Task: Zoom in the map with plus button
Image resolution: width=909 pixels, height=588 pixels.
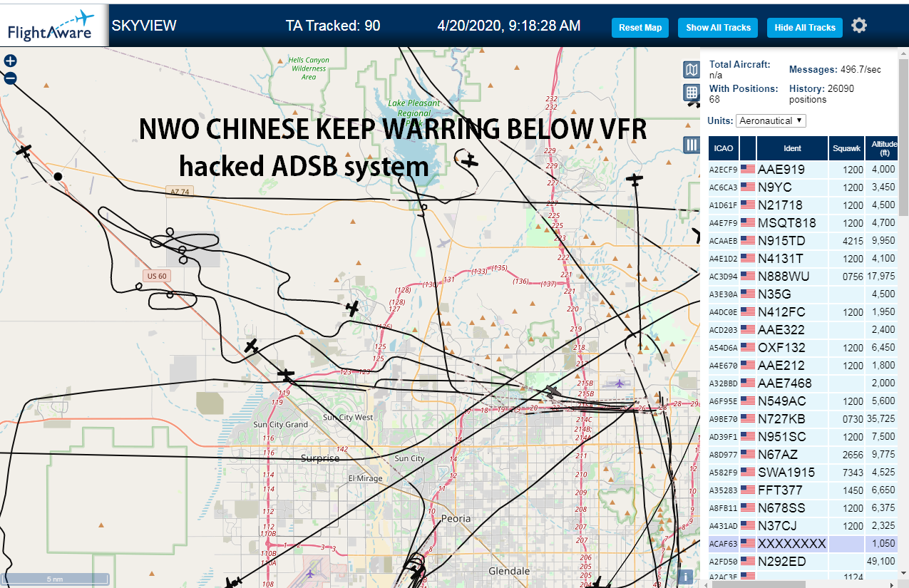Action: [x=10, y=61]
